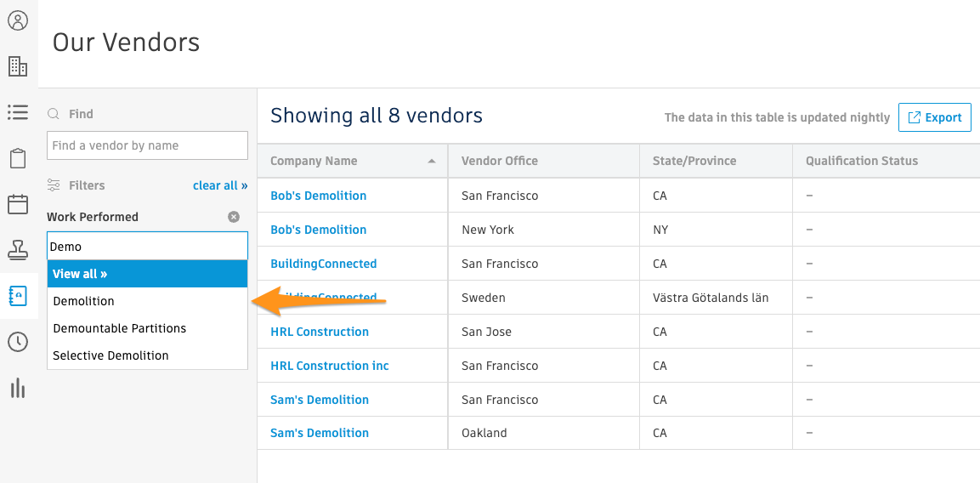Open the HRL Construction inc vendor
The image size is (980, 483).
(330, 366)
